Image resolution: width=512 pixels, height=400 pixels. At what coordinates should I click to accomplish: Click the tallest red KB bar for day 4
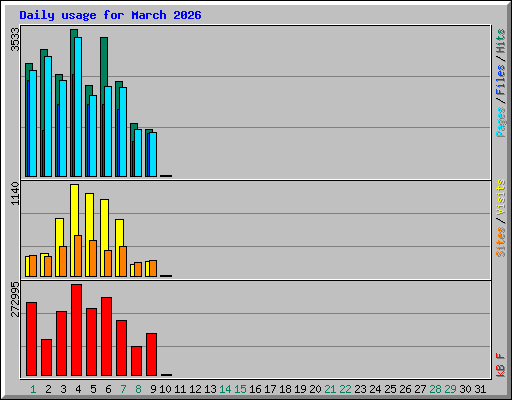click(x=76, y=330)
